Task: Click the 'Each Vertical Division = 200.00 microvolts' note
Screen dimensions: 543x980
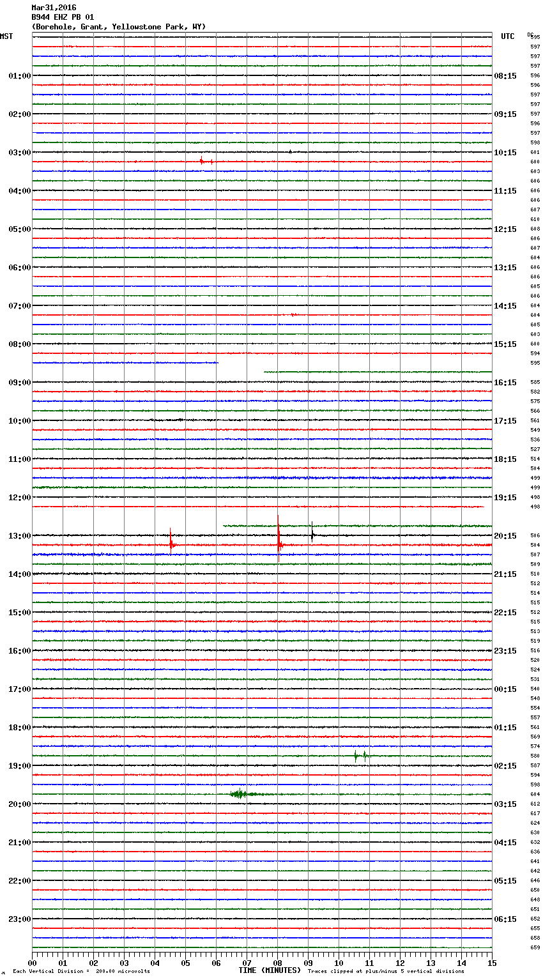Action: click(x=81, y=971)
